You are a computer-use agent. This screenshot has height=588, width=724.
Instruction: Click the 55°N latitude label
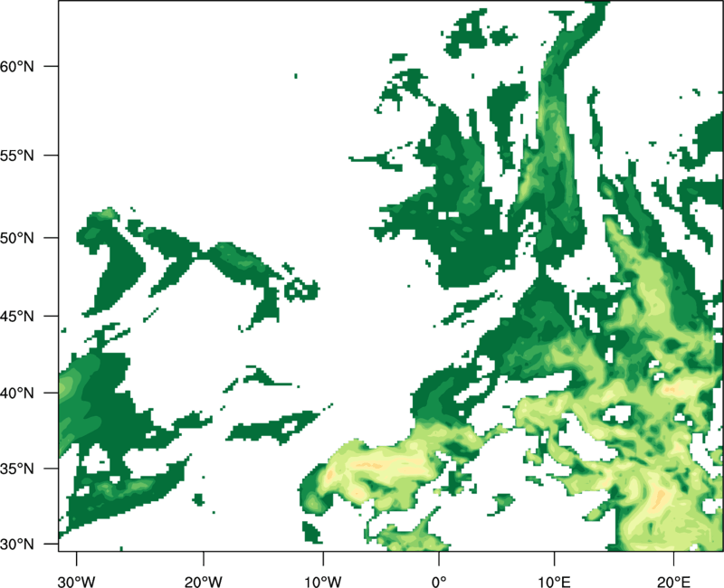click(17, 155)
